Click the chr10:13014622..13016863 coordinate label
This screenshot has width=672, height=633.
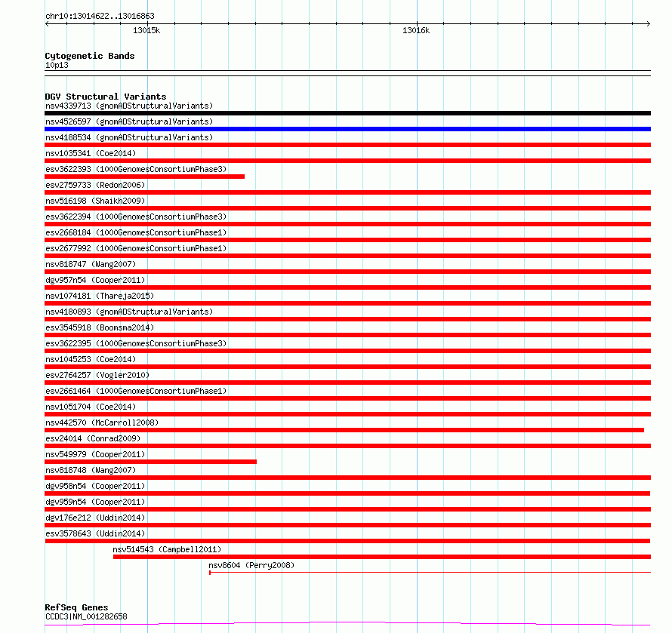point(100,17)
